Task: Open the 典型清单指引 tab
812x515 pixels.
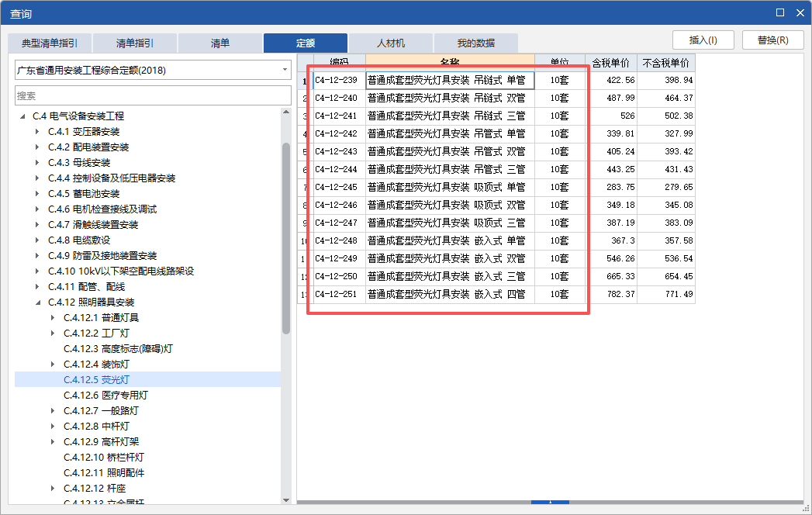Action: pos(50,43)
